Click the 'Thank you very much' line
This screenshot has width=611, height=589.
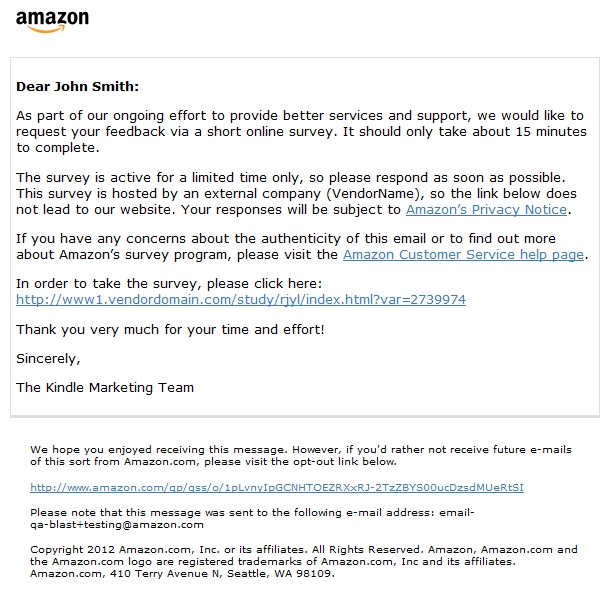pos(170,329)
